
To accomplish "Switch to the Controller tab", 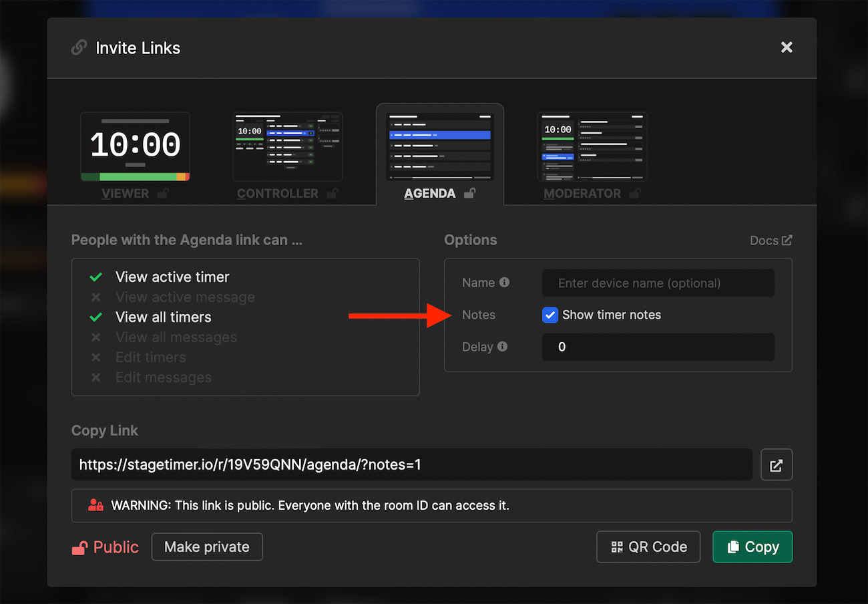I will [287, 155].
